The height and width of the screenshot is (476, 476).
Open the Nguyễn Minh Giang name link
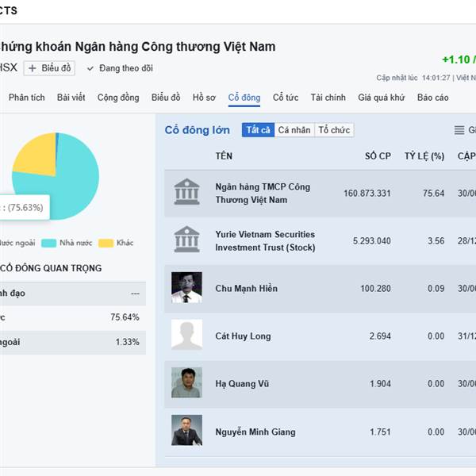coord(255,432)
